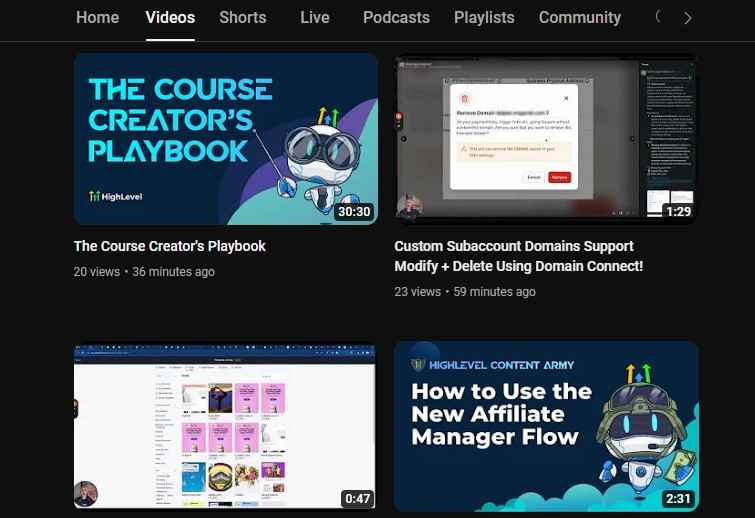Image resolution: width=755 pixels, height=518 pixels.
Task: Click HighLevel logo in Playbook thumbnail
Action: point(116,196)
